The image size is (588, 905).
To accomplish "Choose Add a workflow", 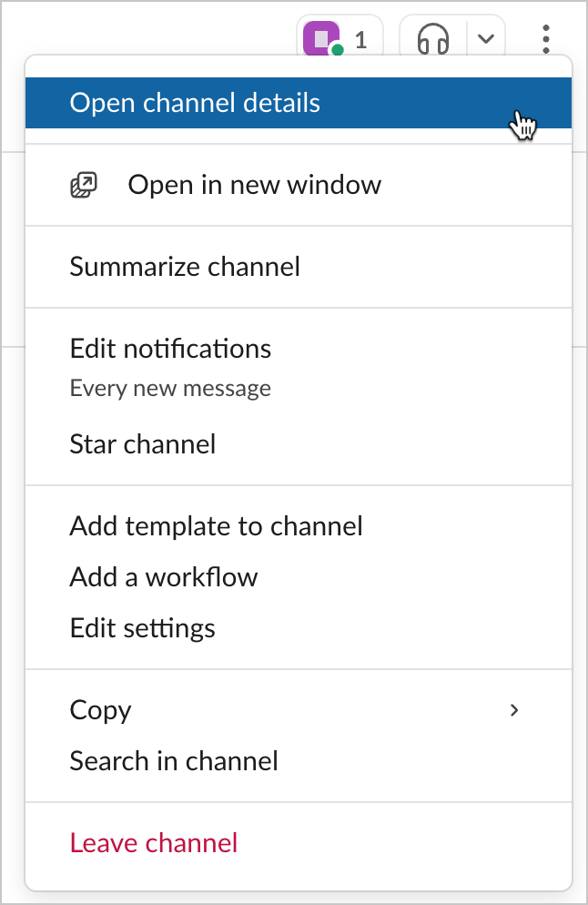I will tap(299, 577).
